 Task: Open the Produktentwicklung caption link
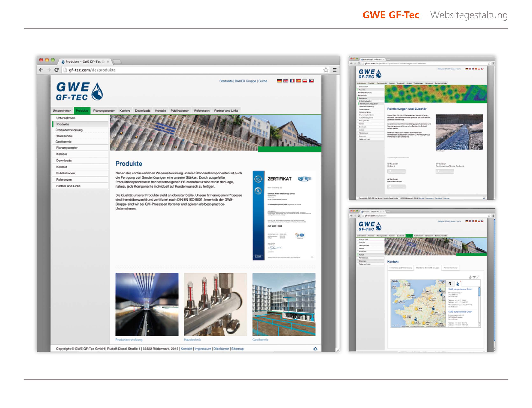[x=129, y=340]
